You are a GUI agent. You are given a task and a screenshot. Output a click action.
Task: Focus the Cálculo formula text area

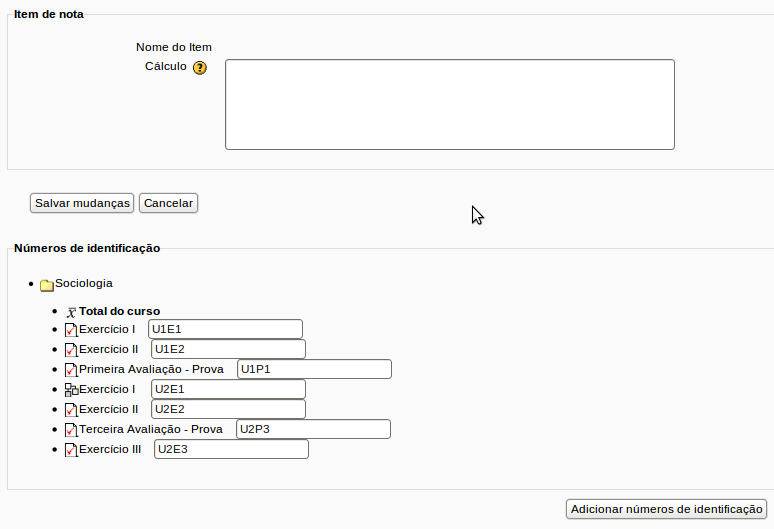[x=449, y=104]
